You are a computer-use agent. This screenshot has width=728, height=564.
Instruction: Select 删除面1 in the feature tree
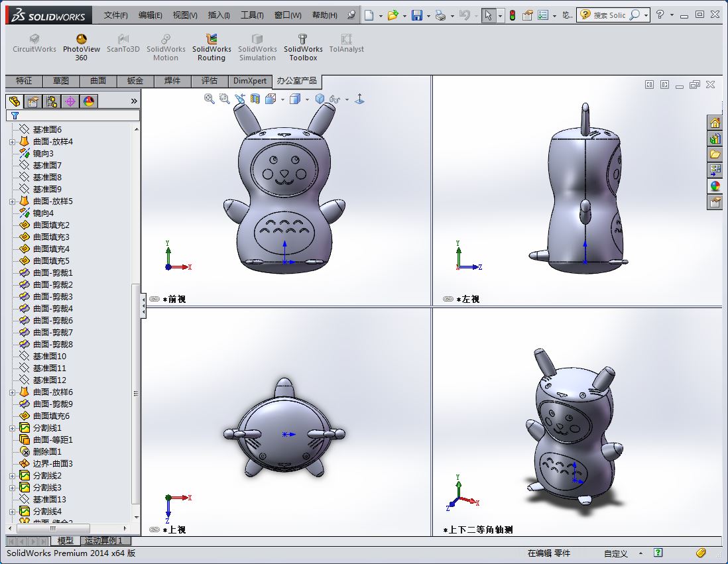[47, 452]
